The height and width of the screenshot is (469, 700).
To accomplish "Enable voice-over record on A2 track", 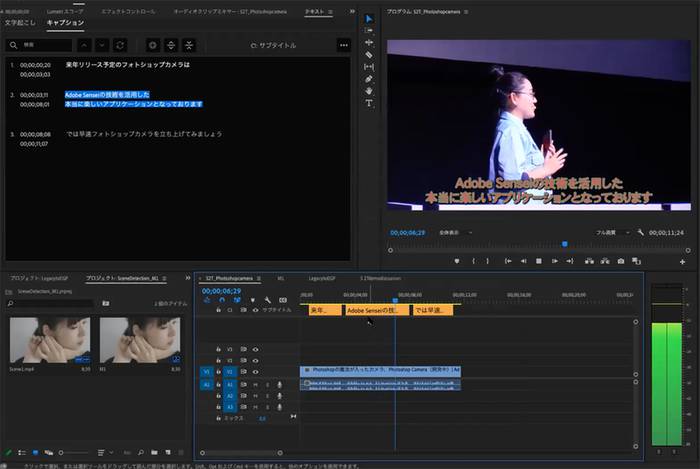I will 279,396.
